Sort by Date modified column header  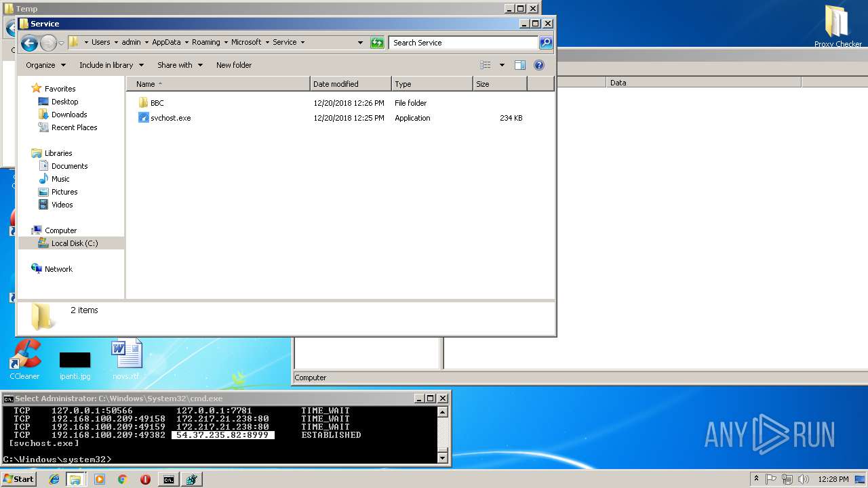point(351,84)
